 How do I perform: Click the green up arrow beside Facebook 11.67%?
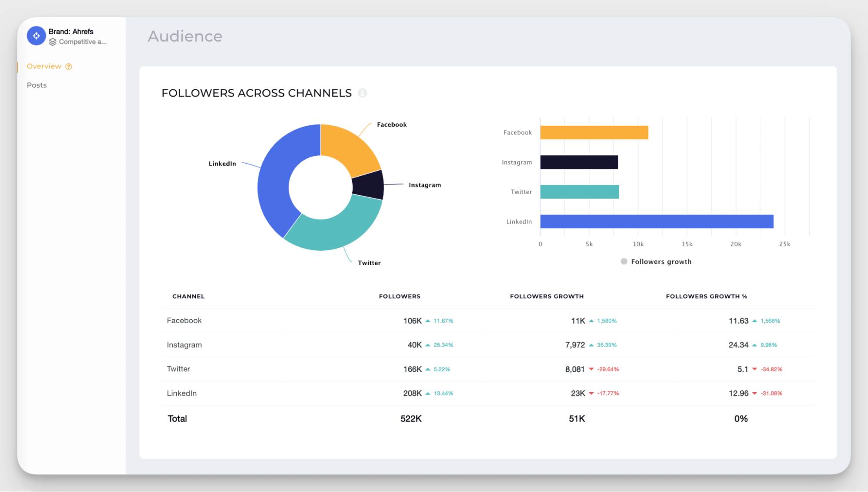pos(427,321)
